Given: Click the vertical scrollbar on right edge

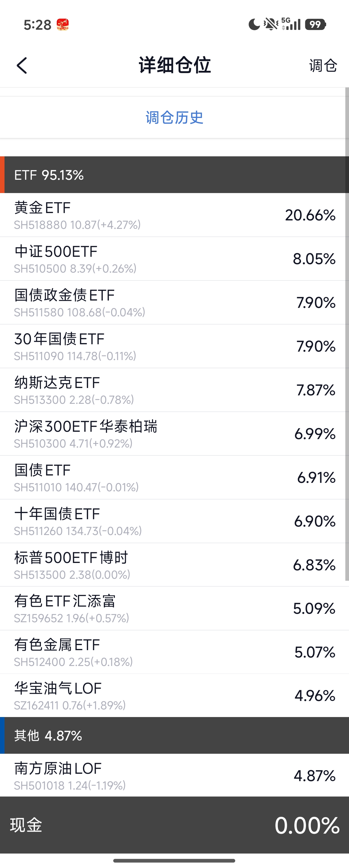Looking at the screenshot, I should pos(347,334).
